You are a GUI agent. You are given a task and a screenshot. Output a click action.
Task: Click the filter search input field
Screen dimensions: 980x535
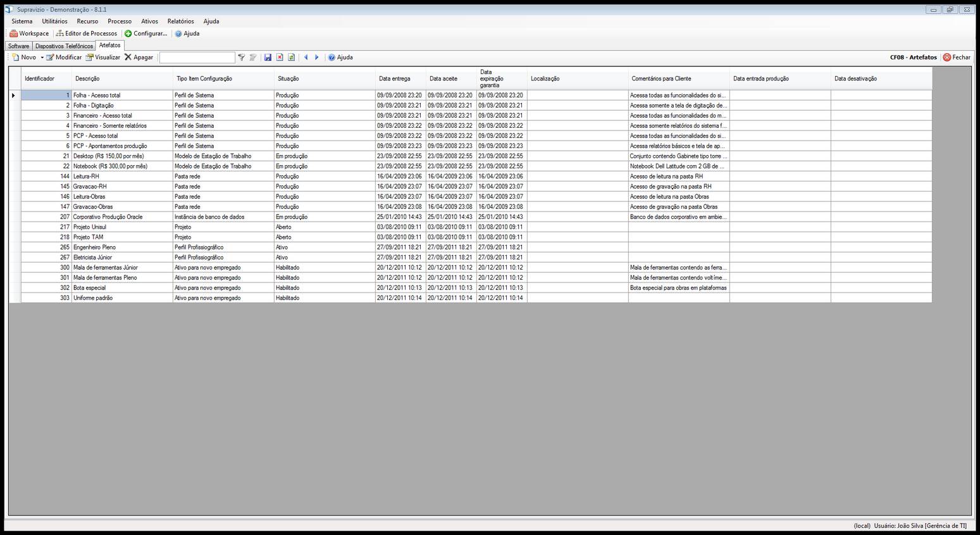point(197,58)
